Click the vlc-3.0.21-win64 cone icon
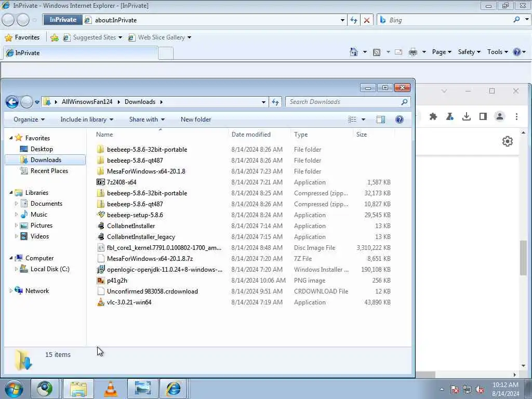 coord(101,302)
